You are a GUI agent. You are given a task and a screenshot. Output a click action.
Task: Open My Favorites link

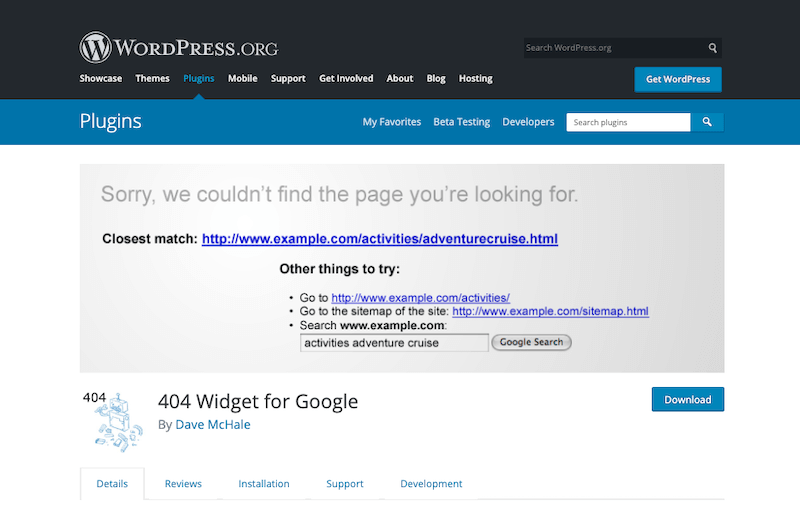391,122
